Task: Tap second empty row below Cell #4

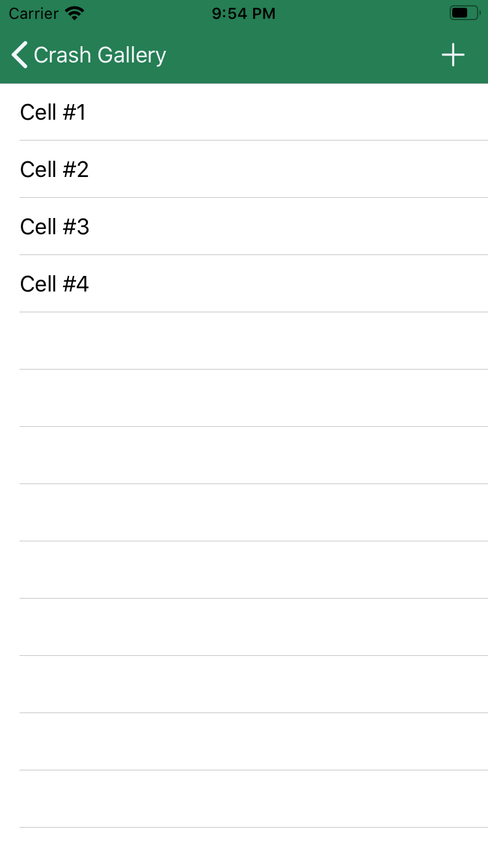Action: pyautogui.click(x=244, y=398)
